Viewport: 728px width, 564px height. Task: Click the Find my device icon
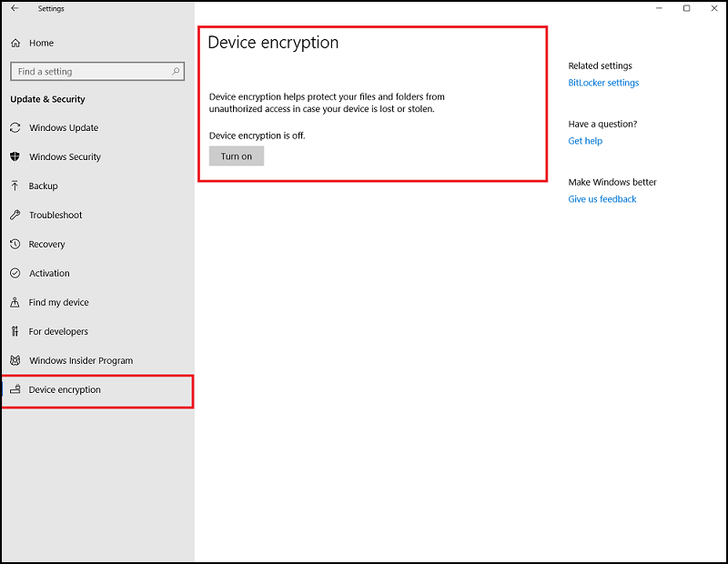coord(15,302)
